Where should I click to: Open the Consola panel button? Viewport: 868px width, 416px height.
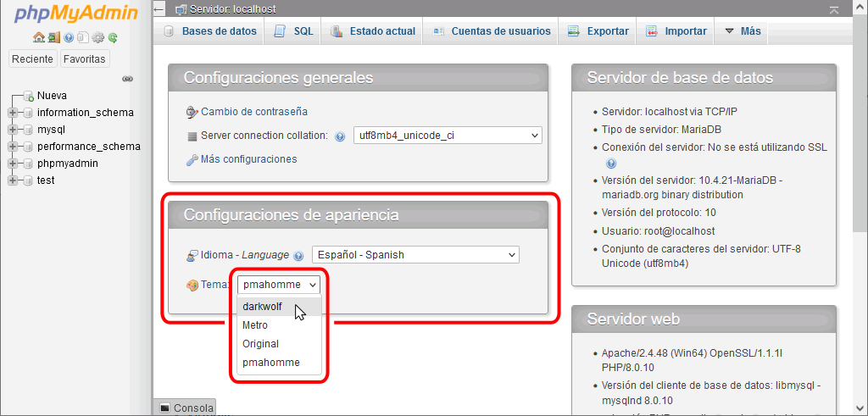point(186,408)
